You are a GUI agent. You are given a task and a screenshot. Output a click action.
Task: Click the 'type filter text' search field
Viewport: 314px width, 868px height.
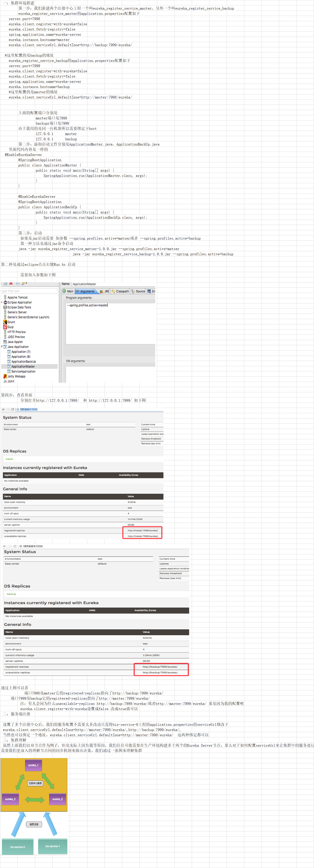point(29,291)
